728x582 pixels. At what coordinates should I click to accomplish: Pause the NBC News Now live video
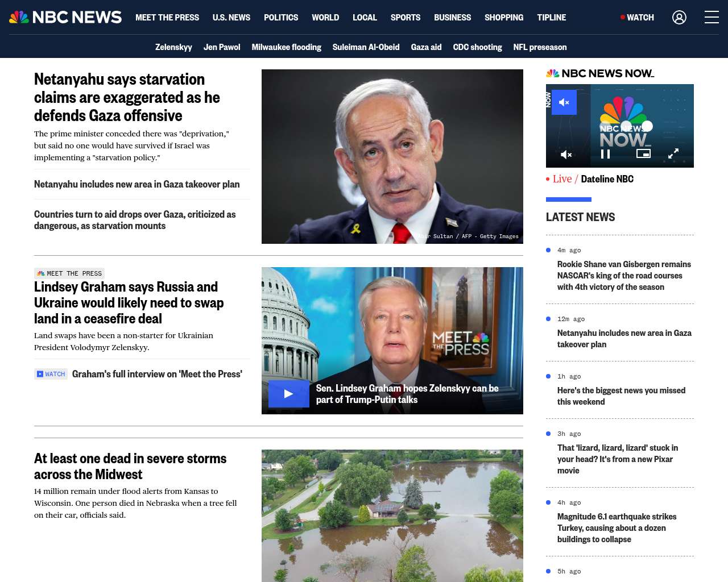click(606, 154)
